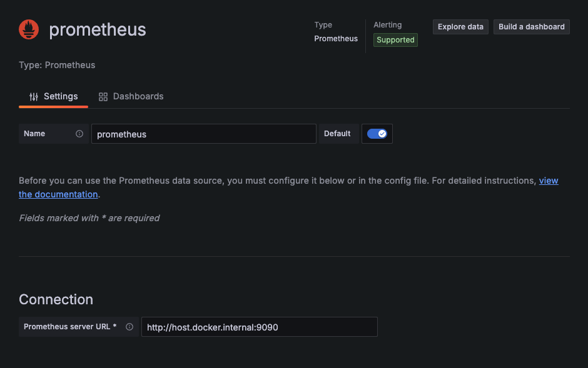The image size is (588, 368).
Task: Open the Dashboards tab
Action: [x=131, y=97]
